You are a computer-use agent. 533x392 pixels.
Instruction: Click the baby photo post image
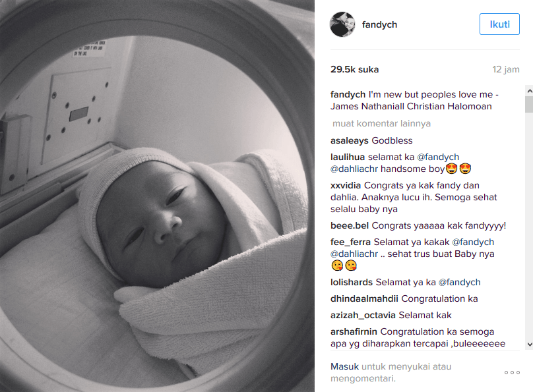[157, 196]
